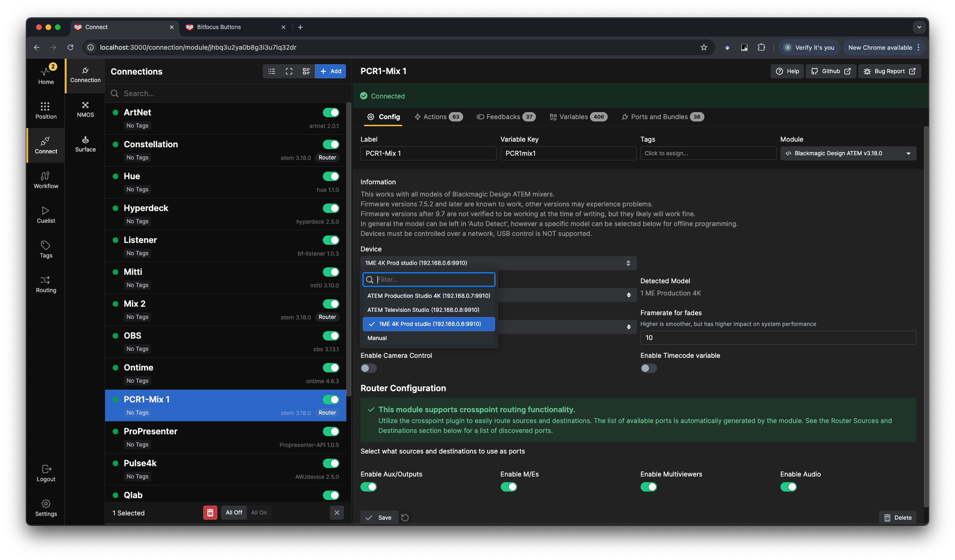Toggle Enable Multiviewers switch
Viewport: 955px width, 560px height.
pyautogui.click(x=649, y=487)
